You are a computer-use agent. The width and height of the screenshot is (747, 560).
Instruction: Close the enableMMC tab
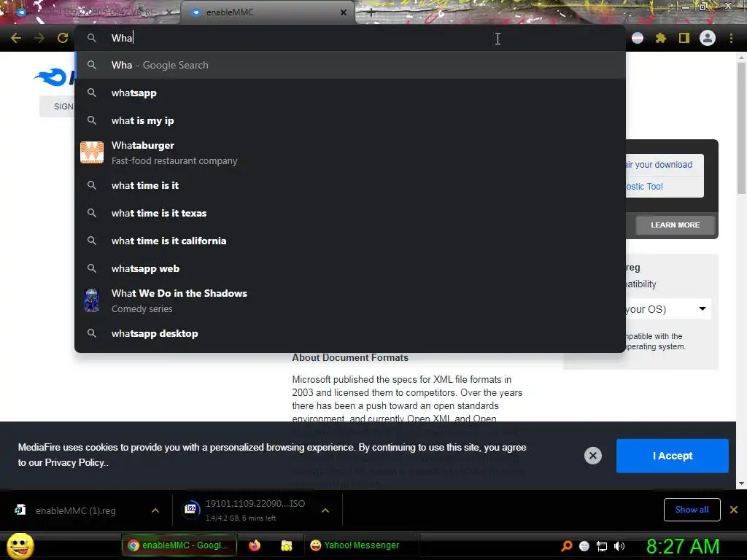pos(344,12)
